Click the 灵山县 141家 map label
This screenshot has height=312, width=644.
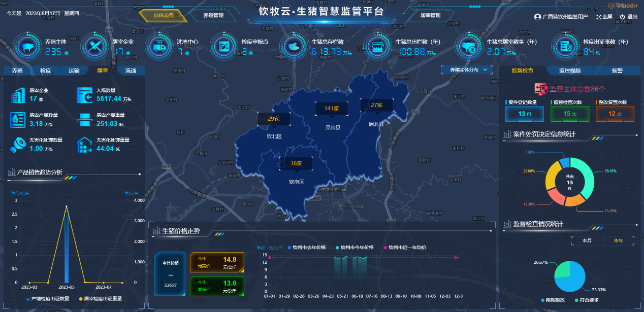[332, 109]
